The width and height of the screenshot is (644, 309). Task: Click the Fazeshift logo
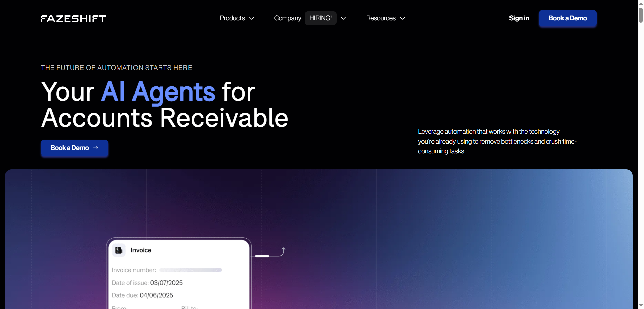pyautogui.click(x=73, y=18)
